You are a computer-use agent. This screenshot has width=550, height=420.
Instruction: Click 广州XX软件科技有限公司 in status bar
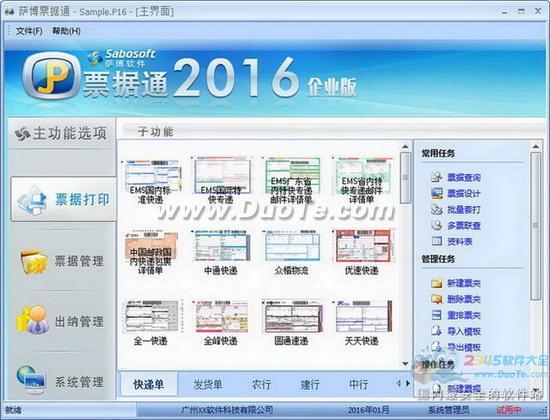pos(227,410)
